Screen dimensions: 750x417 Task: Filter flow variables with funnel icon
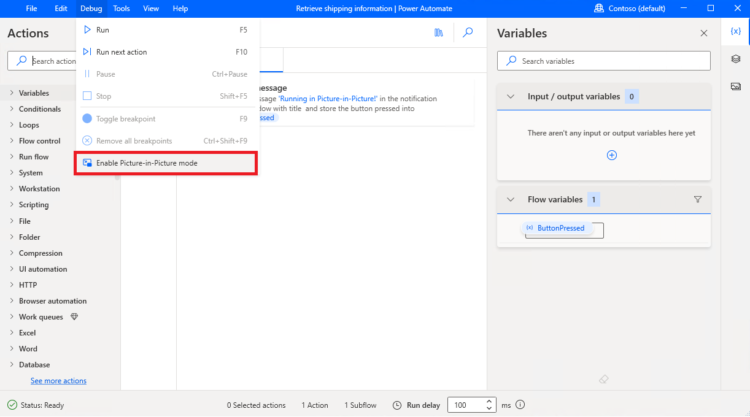tap(697, 199)
